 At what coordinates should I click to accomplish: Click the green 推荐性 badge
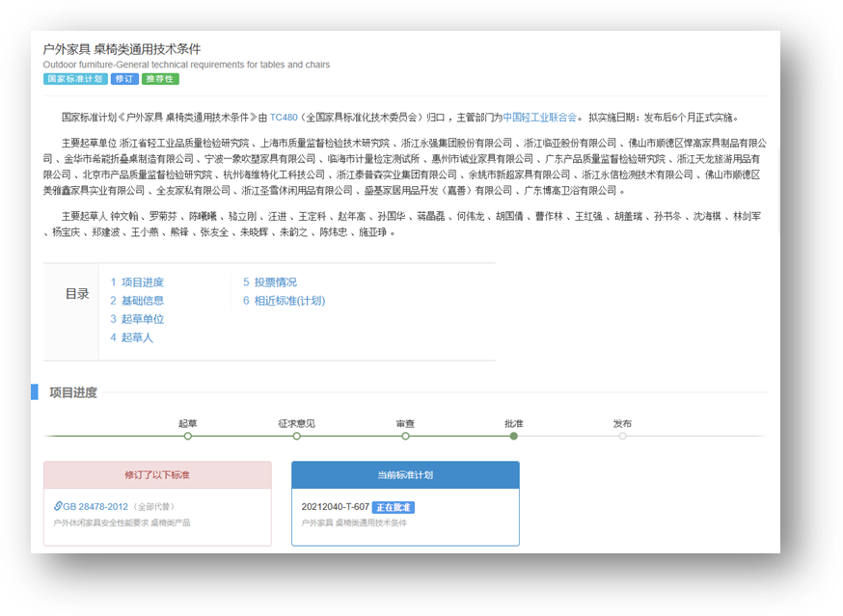point(157,78)
